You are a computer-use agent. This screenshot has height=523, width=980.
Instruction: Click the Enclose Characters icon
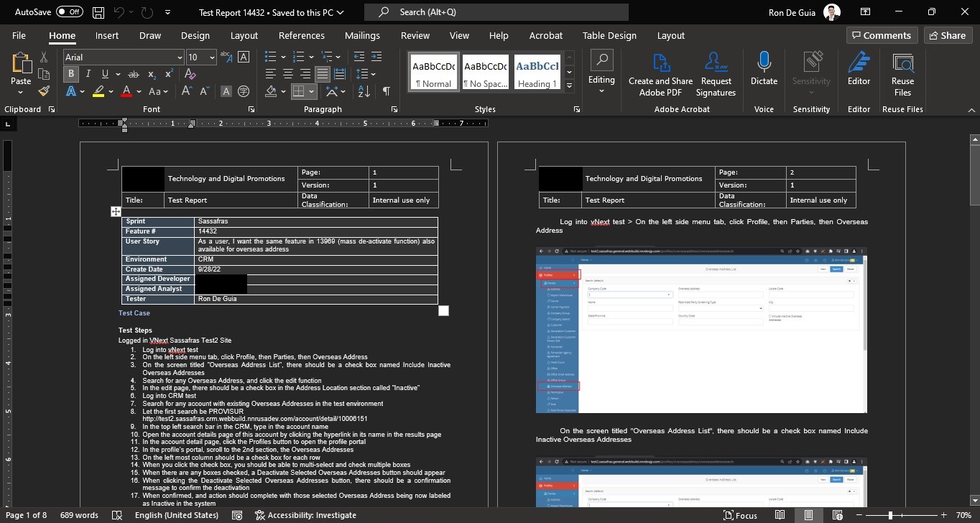tap(244, 91)
